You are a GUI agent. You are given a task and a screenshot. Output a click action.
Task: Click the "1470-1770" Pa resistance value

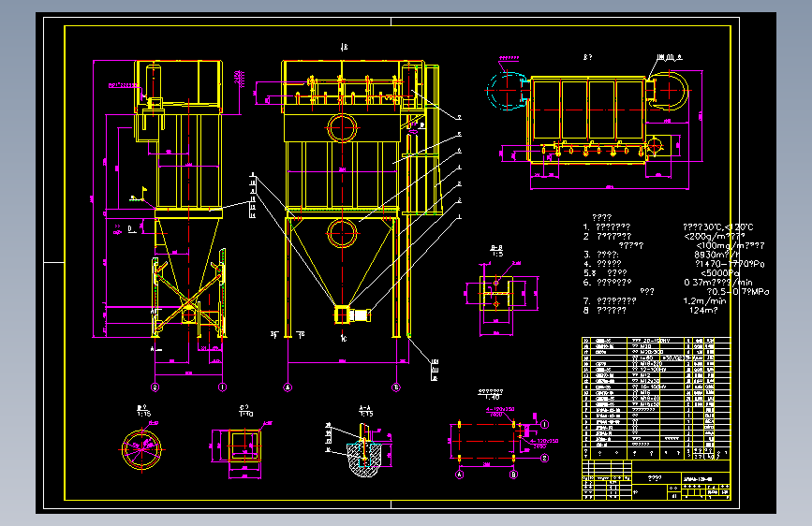pyautogui.click(x=725, y=264)
